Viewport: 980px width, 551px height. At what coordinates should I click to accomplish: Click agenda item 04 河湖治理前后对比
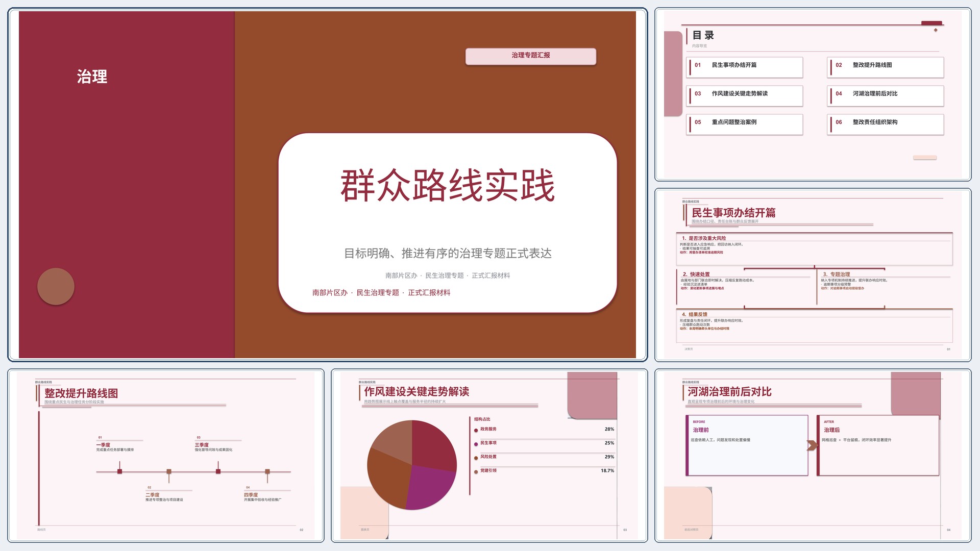point(886,95)
